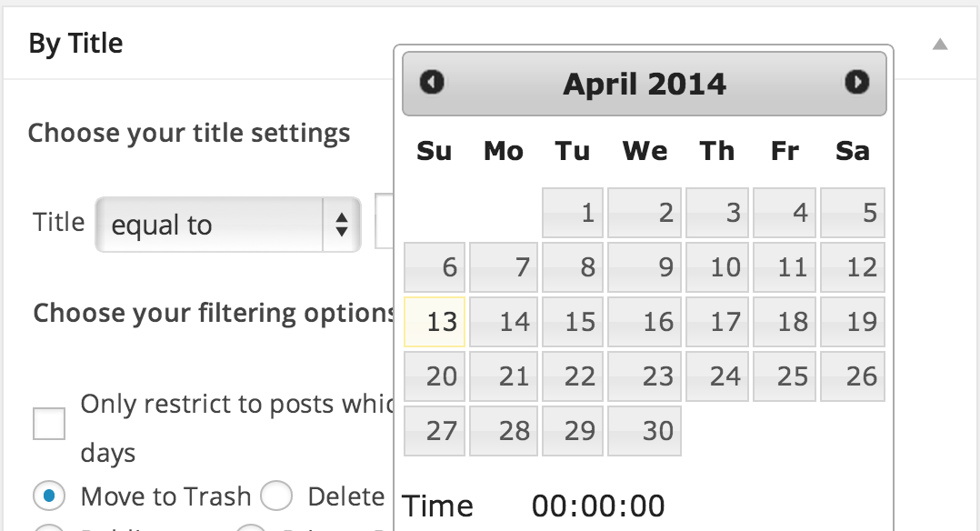Choose April 16 on the calendar

pyautogui.click(x=645, y=322)
